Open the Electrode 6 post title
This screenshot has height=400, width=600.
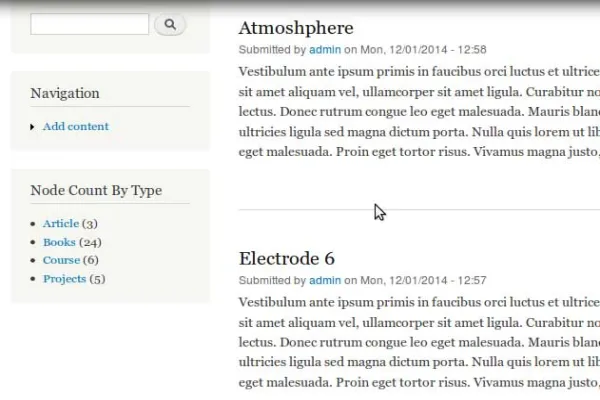(x=287, y=258)
